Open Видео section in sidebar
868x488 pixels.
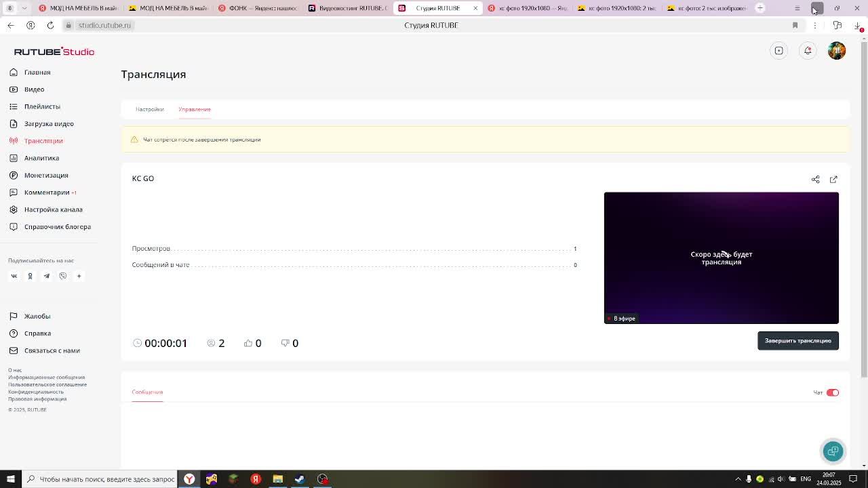[34, 89]
